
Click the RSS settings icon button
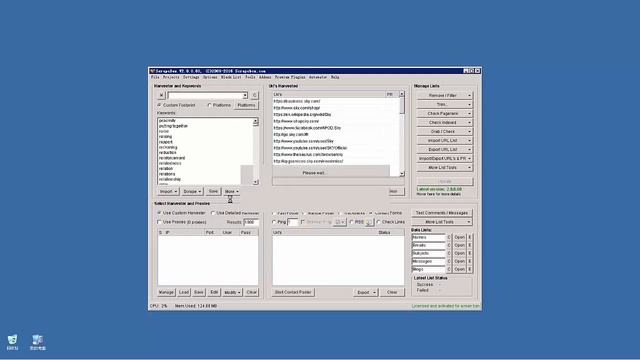pos(369,222)
